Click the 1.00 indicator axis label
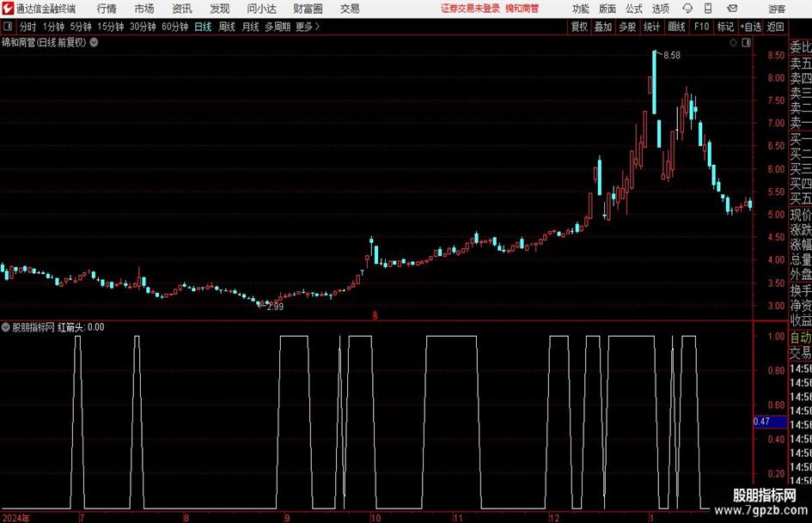This screenshot has height=523, width=812. point(776,336)
